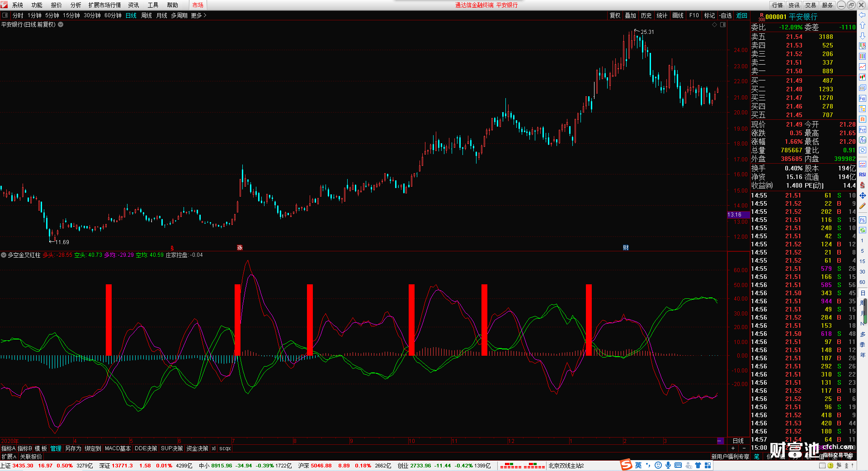Switch to 月线 monthly period
The image size is (868, 471).
161,15
